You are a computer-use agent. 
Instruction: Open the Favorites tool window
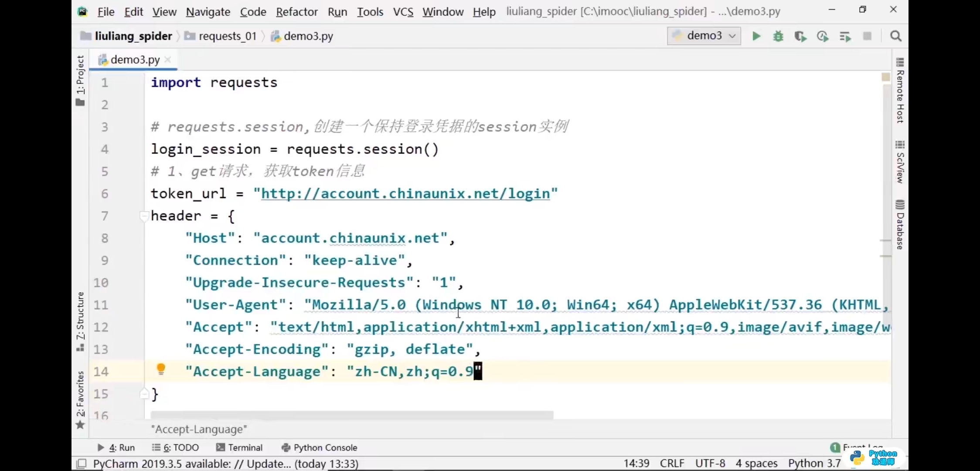[x=80, y=400]
